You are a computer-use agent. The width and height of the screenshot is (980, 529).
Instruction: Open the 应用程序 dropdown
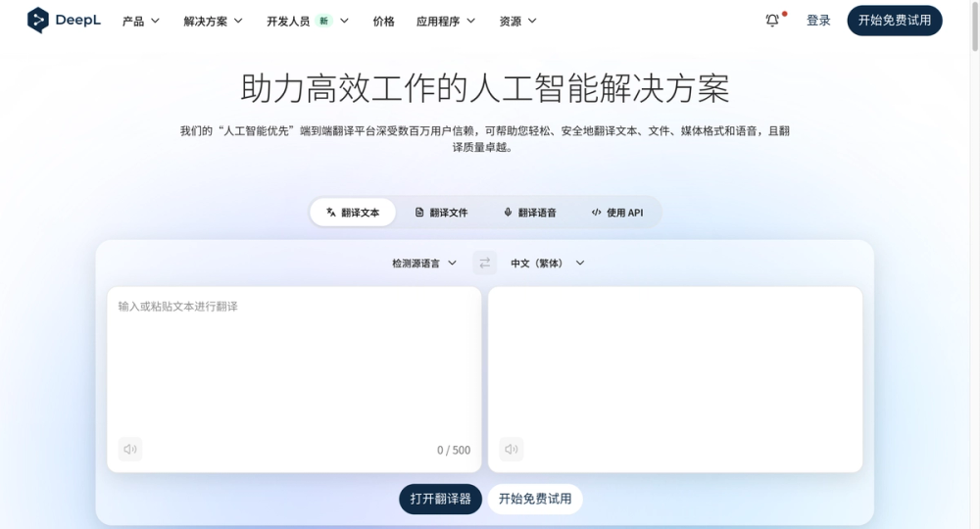pos(446,21)
